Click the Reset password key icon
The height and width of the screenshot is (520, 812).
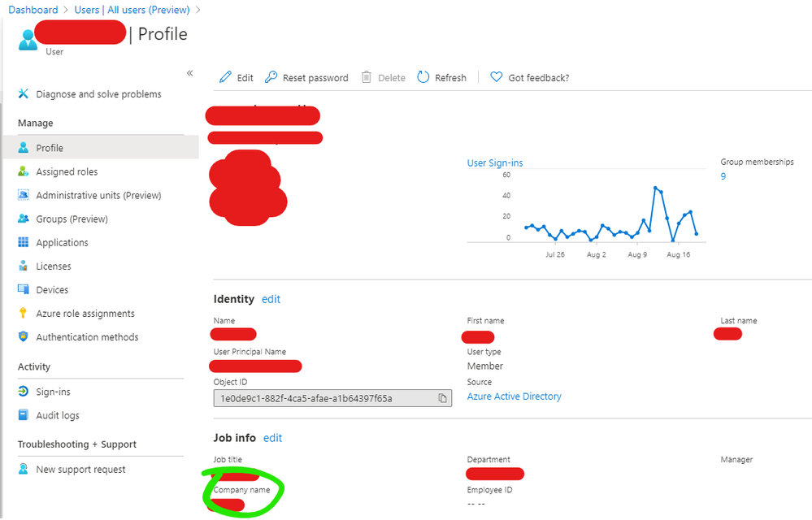click(271, 77)
